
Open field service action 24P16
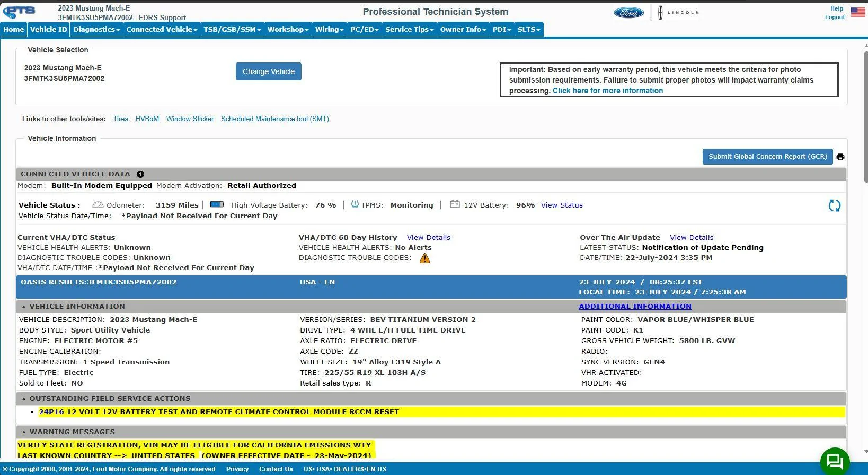(x=51, y=412)
